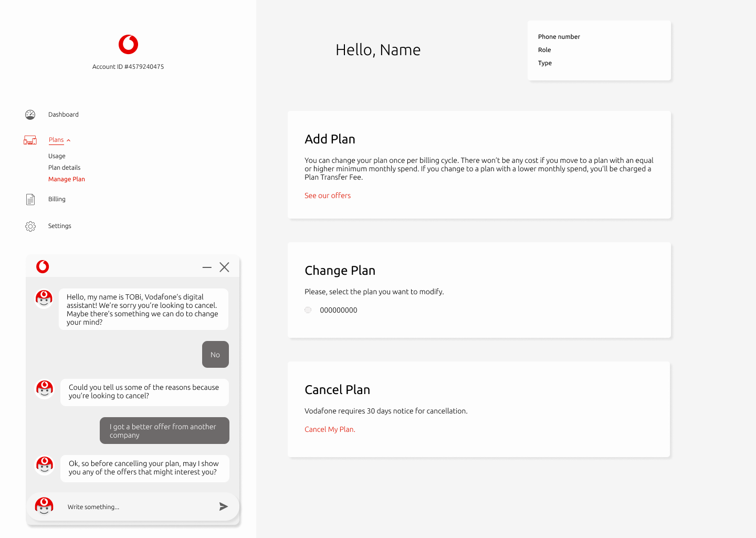Open Plans menu item

pyautogui.click(x=56, y=140)
